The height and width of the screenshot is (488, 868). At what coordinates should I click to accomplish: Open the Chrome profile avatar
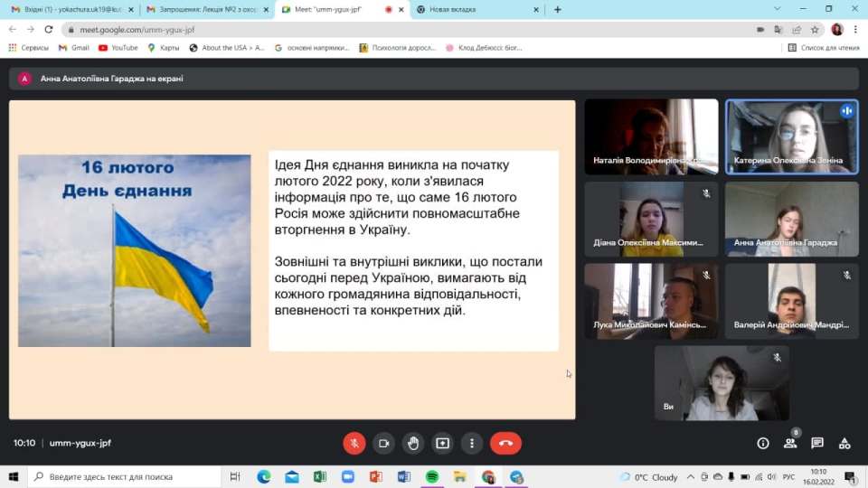click(837, 29)
